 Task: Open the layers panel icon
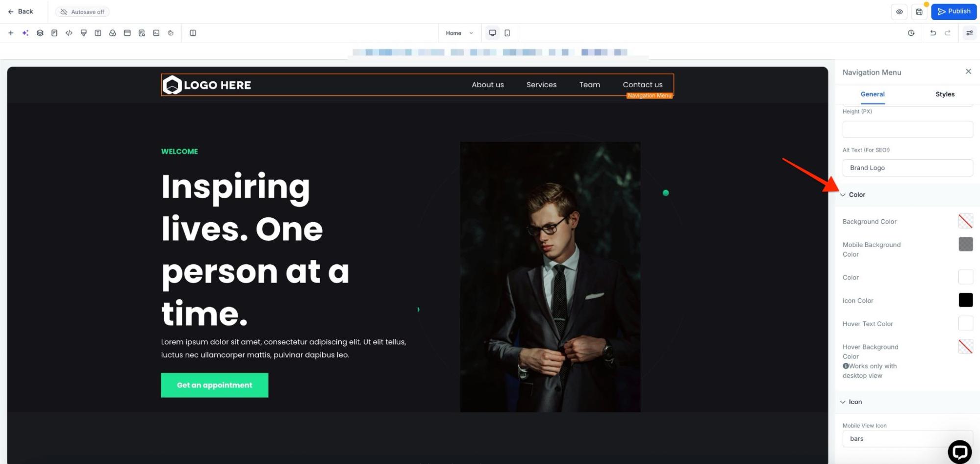coord(40,33)
